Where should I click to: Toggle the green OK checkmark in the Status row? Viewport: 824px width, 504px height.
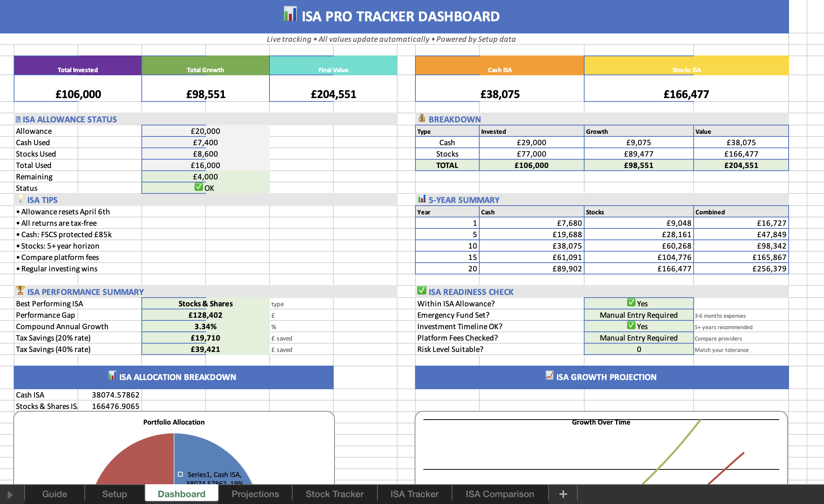(x=199, y=187)
